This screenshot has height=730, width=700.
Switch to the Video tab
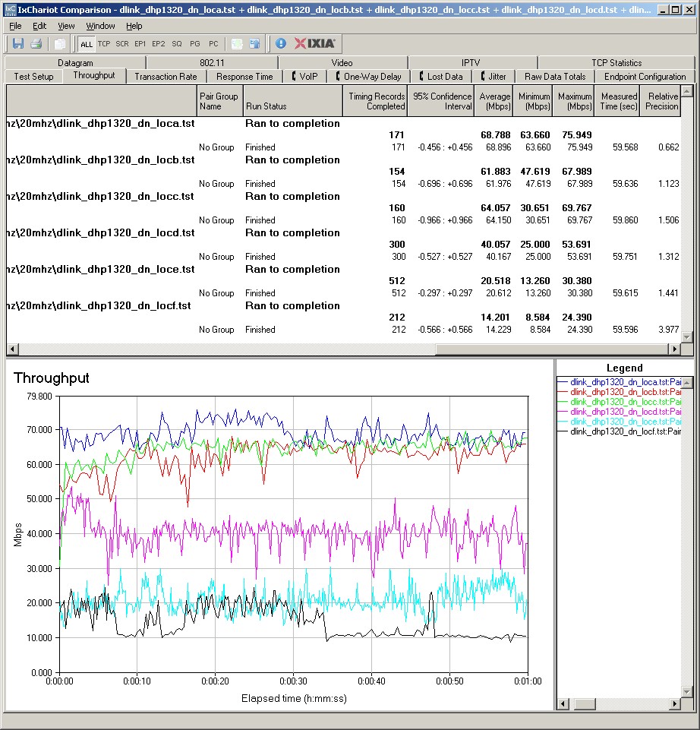342,63
